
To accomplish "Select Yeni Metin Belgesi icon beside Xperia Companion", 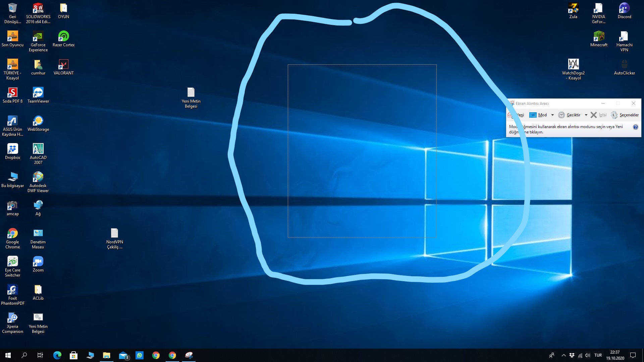I will (x=38, y=323).
